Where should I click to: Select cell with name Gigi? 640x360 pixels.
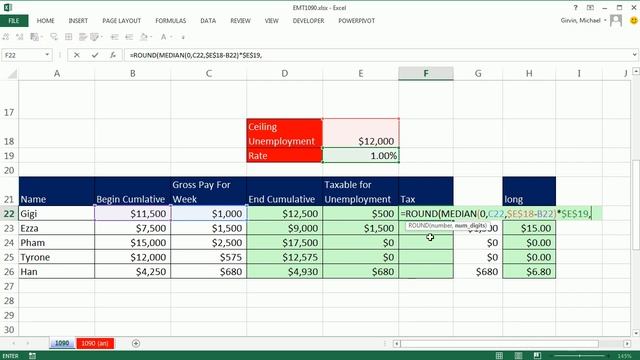[x=56, y=213]
